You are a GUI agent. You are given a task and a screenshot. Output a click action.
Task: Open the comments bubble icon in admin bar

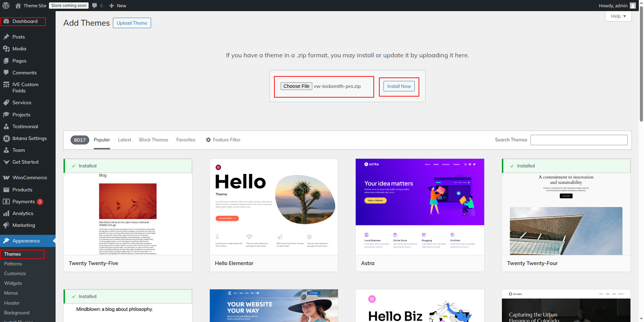[95, 6]
